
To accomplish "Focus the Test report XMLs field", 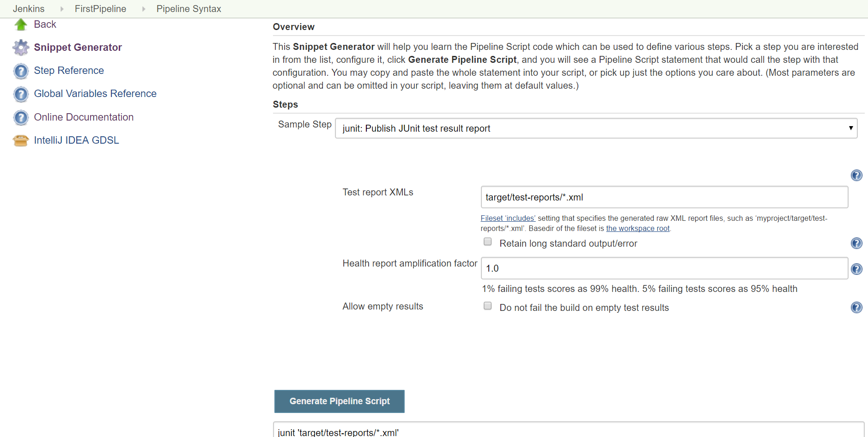I will coord(664,197).
